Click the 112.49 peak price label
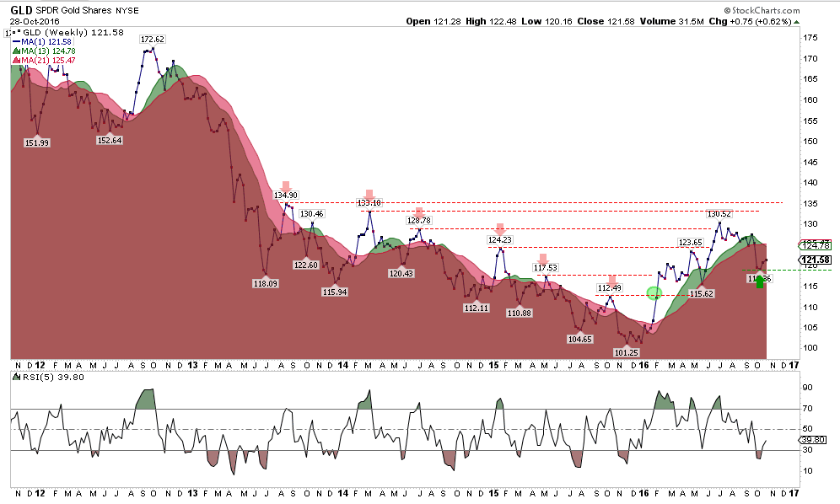The image size is (840, 504). (x=609, y=288)
